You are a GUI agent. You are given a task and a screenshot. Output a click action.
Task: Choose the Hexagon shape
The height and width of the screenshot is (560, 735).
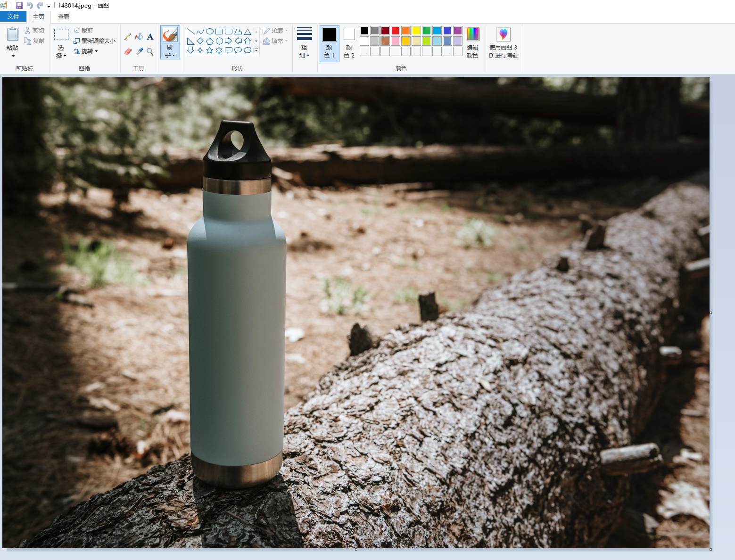pyautogui.click(x=219, y=41)
